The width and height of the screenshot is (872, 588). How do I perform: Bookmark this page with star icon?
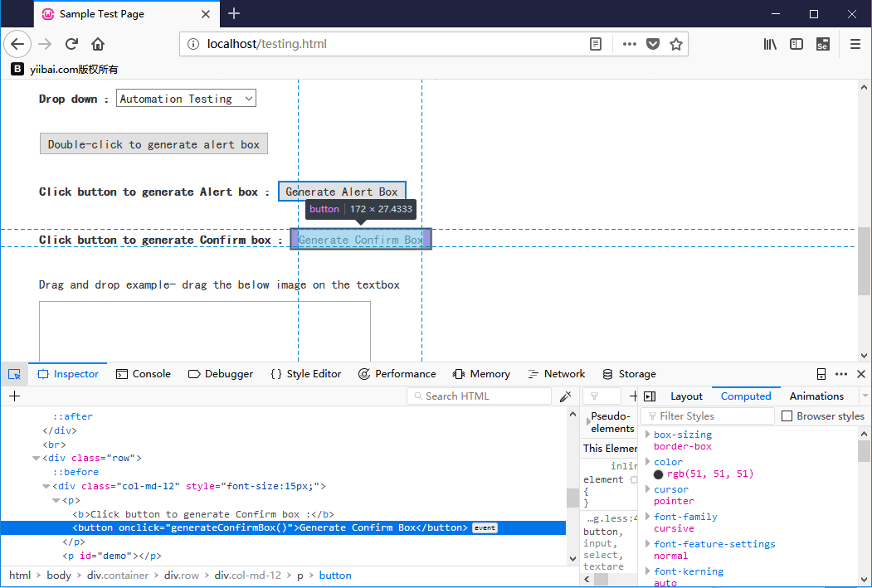[675, 44]
